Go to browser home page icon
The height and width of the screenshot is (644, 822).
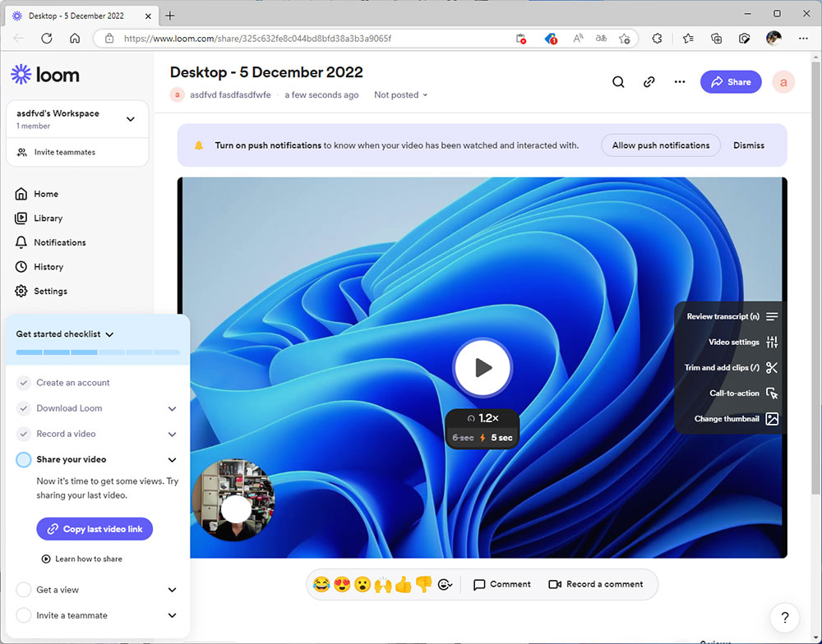75,39
